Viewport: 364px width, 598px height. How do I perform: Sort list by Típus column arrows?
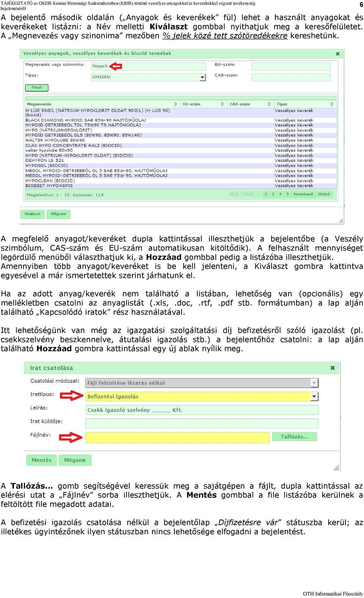coord(332,104)
